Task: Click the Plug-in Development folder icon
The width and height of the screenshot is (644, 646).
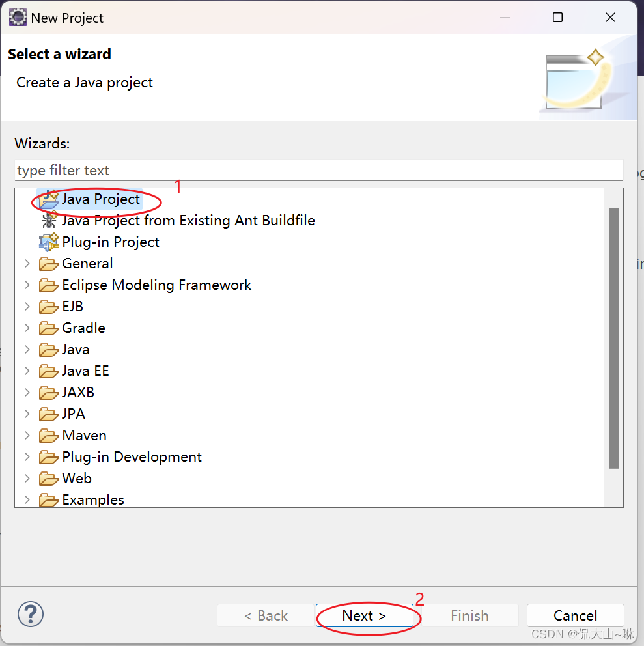Action: (49, 457)
